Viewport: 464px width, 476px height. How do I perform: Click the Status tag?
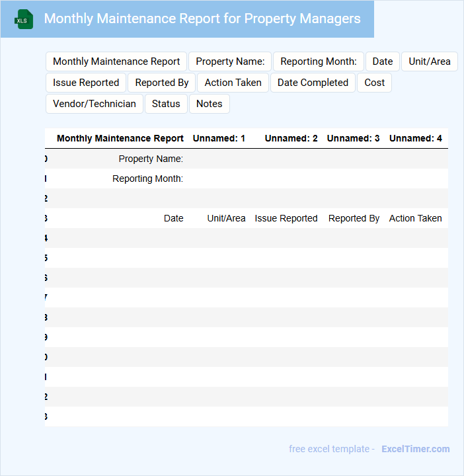(x=166, y=104)
